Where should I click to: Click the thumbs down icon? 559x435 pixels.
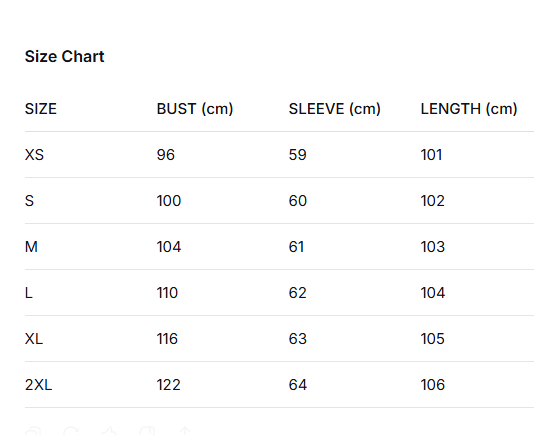147,431
